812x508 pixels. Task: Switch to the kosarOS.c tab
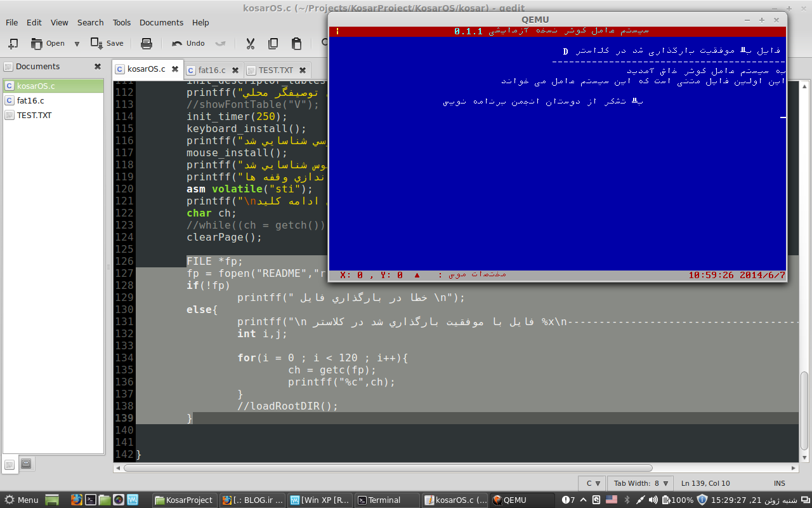146,69
